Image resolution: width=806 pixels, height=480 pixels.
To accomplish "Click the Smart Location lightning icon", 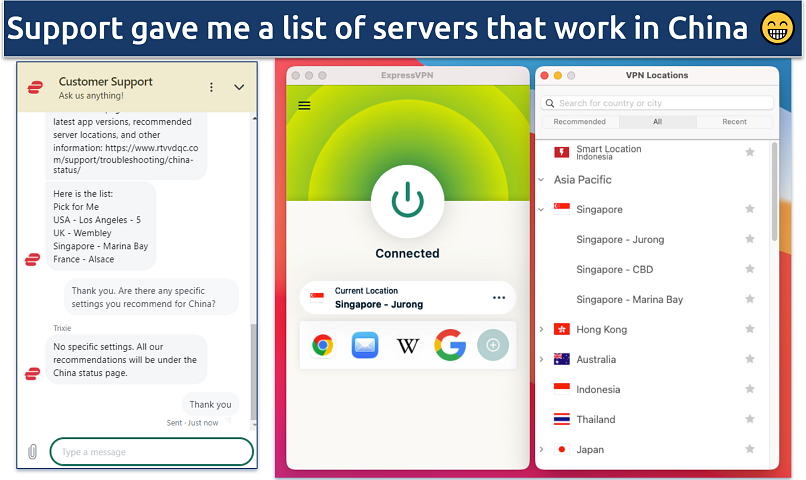I will 561,152.
